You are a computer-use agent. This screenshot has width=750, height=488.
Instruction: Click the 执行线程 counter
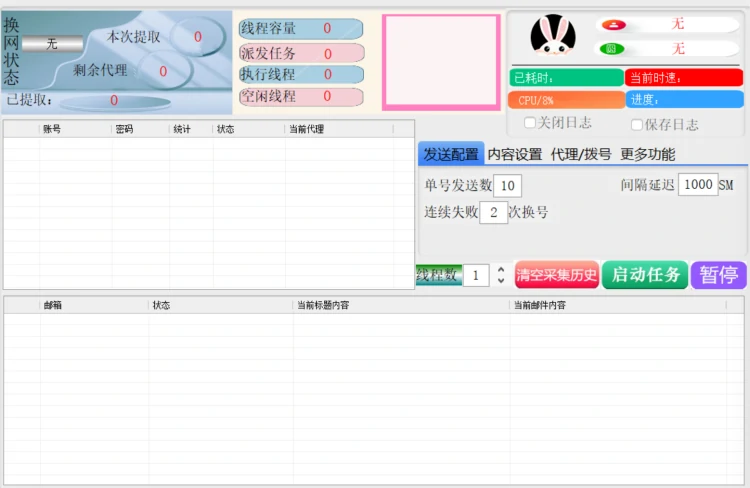click(301, 75)
